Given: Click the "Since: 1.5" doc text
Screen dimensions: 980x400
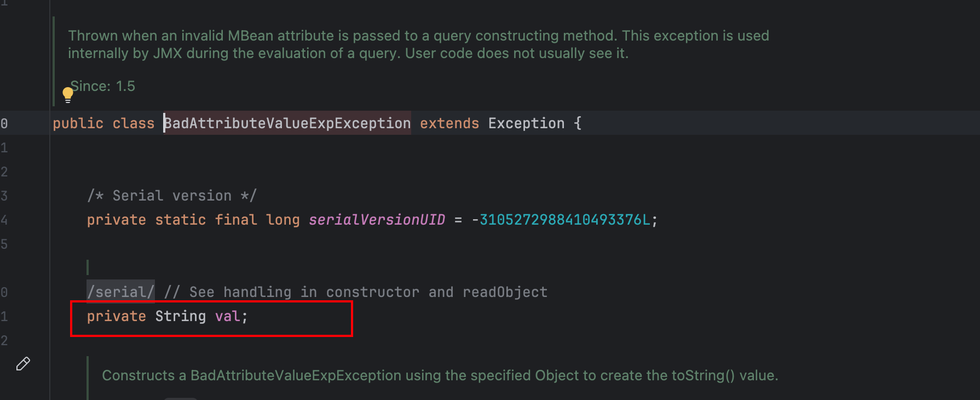Looking at the screenshot, I should 103,86.
